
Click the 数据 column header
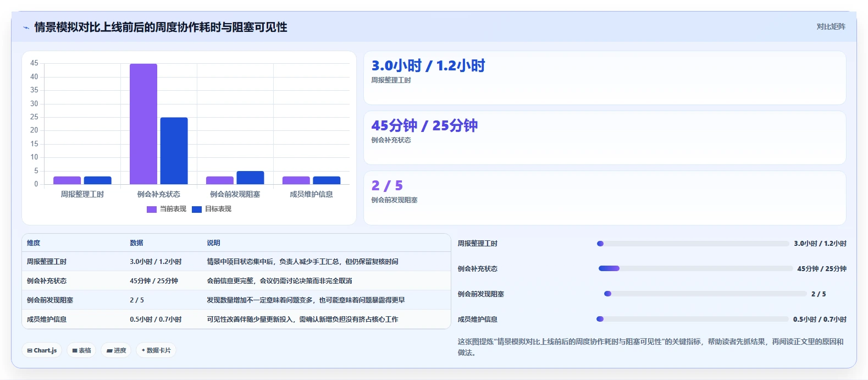(x=136, y=243)
